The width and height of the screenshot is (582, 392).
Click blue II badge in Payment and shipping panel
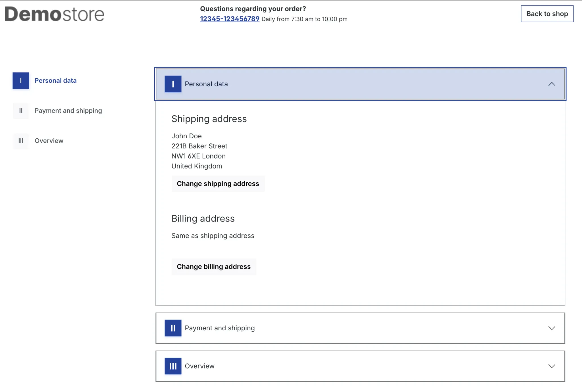173,328
